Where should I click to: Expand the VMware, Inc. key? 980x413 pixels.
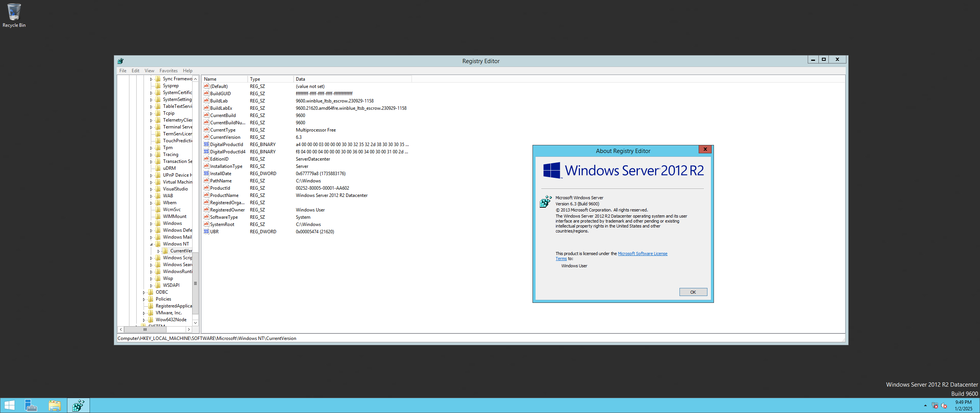pyautogui.click(x=144, y=313)
